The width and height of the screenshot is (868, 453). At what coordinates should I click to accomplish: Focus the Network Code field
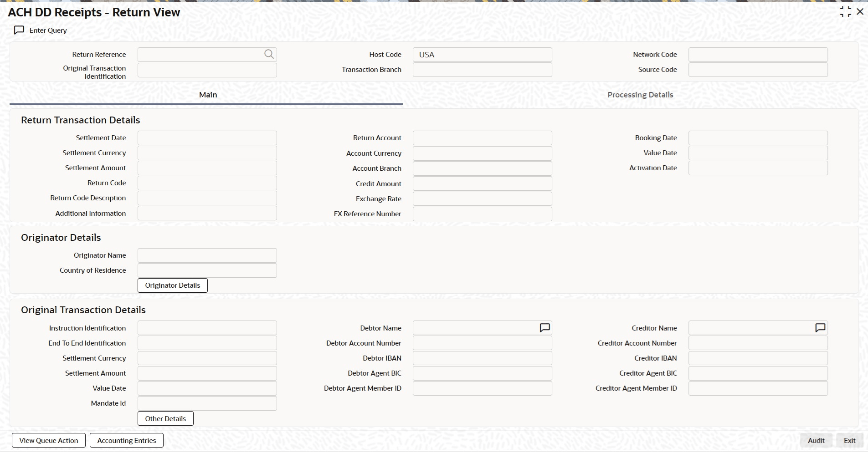758,55
